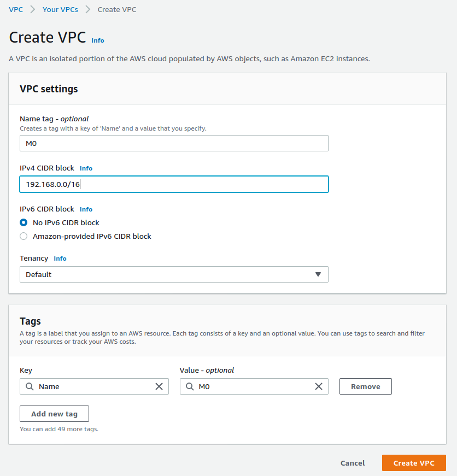Clear the Name key using the X icon

[159, 386]
